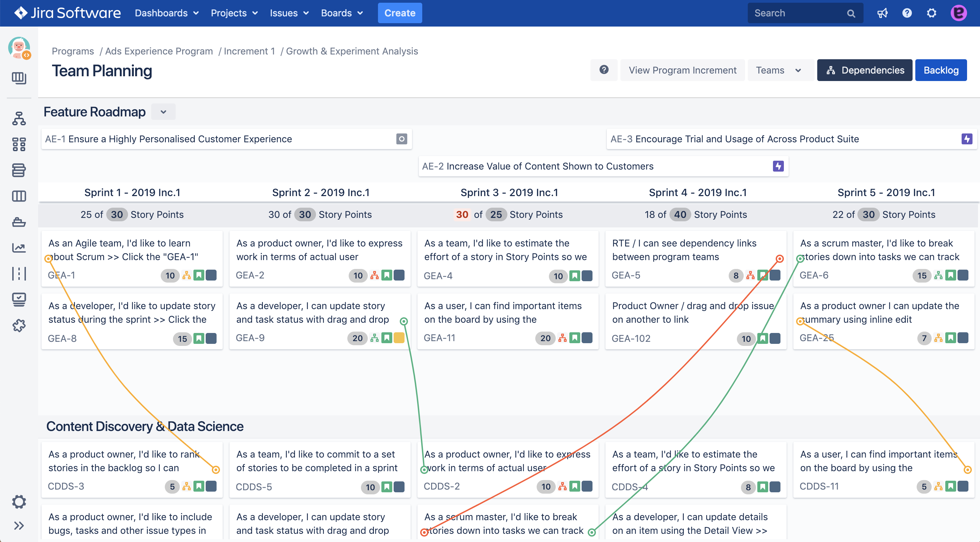The image size is (980, 542).
Task: Open the grid tiles sidebar icon
Action: (19, 144)
